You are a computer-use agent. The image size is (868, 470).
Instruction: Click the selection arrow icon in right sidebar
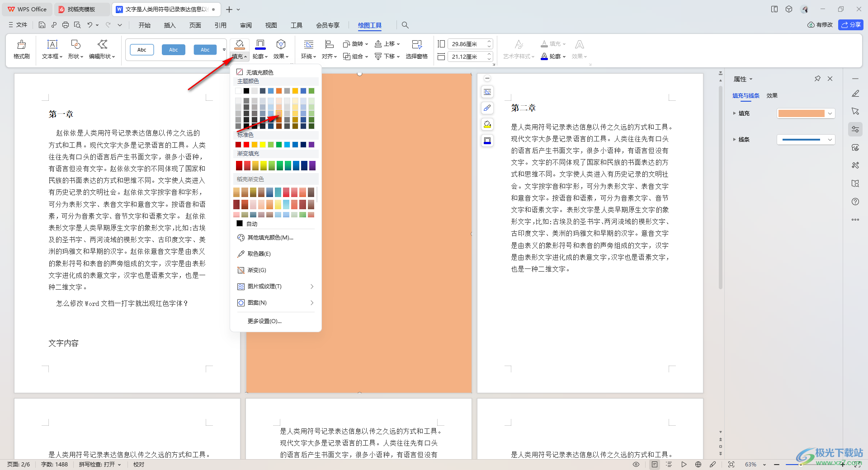(x=855, y=111)
